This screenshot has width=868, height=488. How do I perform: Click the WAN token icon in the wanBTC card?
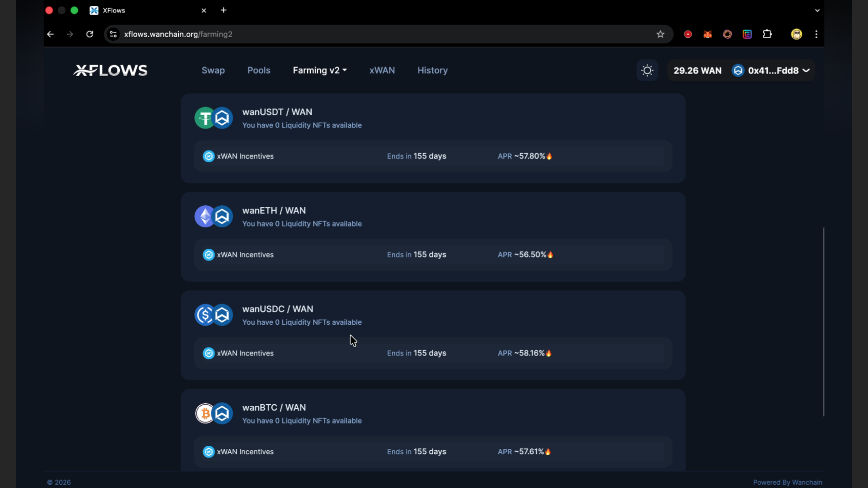pyautogui.click(x=222, y=413)
